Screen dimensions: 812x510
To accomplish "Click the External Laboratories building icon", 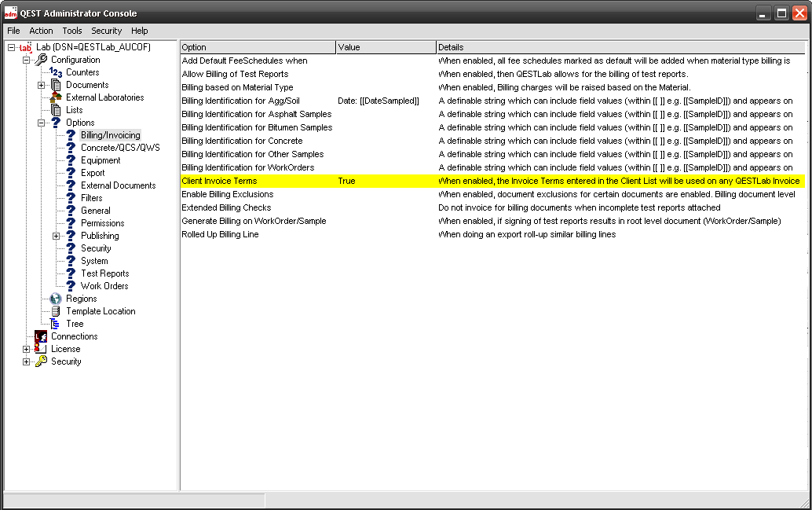I will [x=56, y=97].
